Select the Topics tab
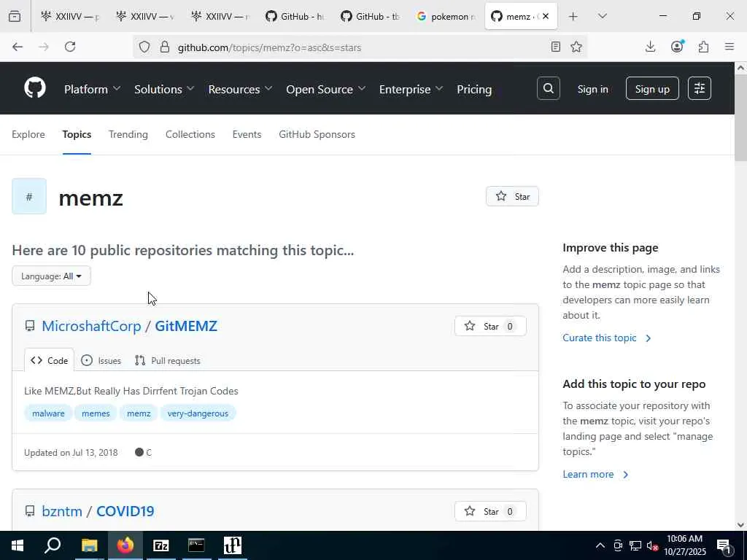Image resolution: width=747 pixels, height=560 pixels. click(x=77, y=134)
